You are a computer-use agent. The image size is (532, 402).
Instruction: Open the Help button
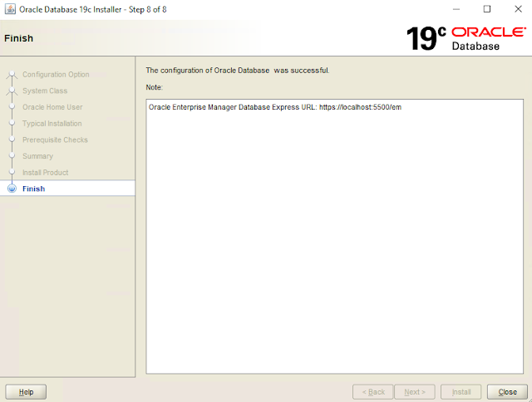26,392
